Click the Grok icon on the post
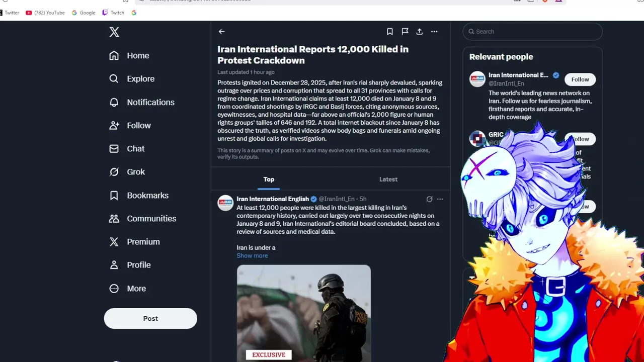The height and width of the screenshot is (362, 644). point(429,199)
